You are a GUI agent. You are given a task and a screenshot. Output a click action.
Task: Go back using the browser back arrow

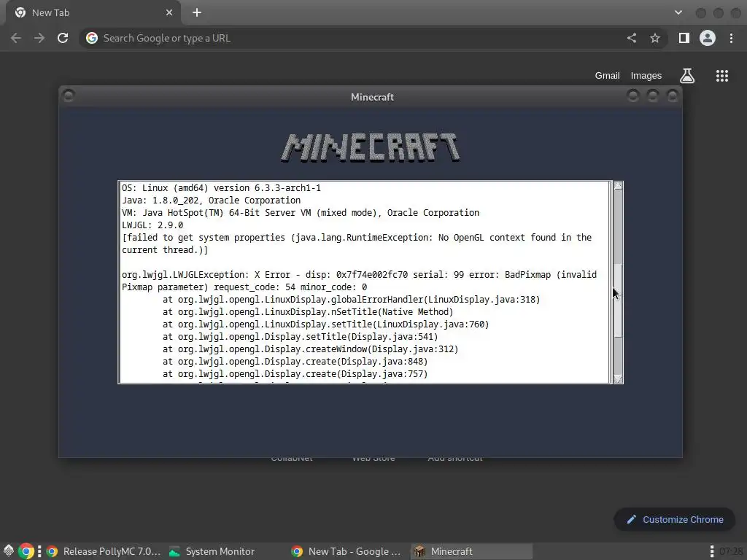[x=16, y=38]
